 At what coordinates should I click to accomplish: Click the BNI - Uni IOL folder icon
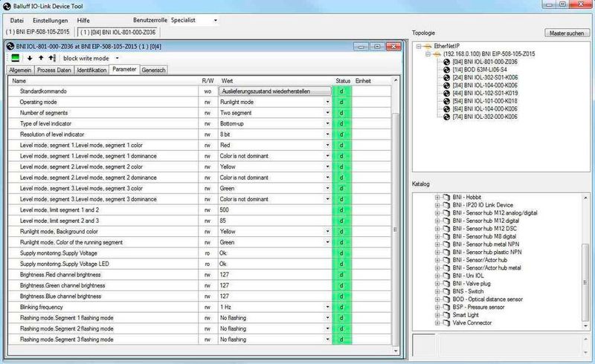pos(447,276)
